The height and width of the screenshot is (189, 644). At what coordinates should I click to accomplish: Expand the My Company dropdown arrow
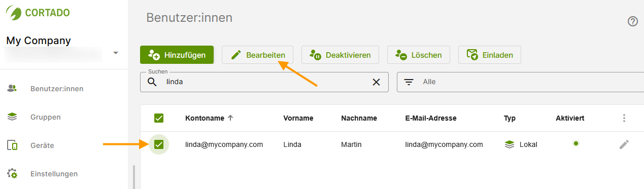click(116, 53)
